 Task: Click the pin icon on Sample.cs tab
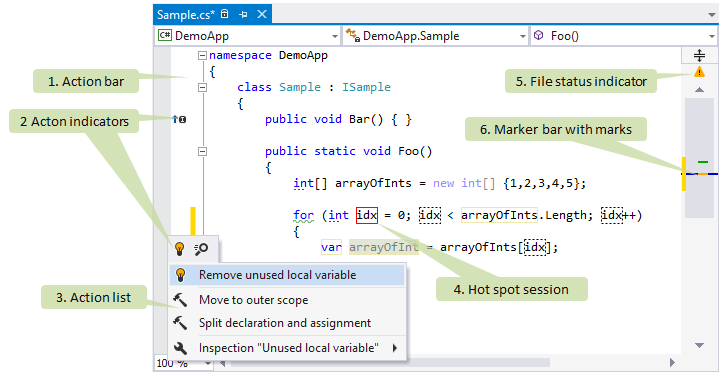(243, 15)
